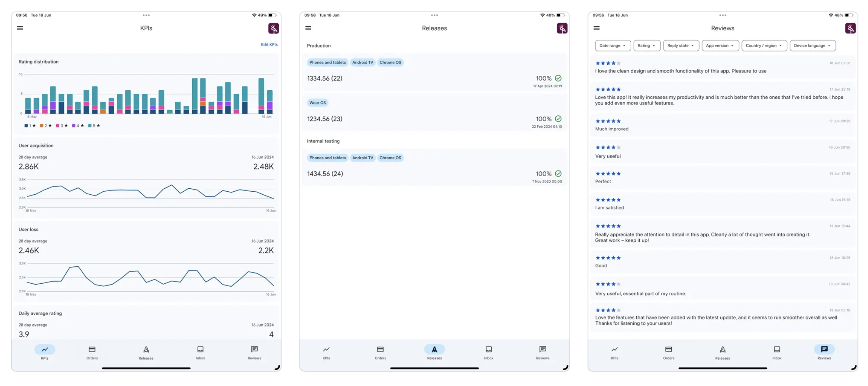Tap Production Phones and tablets chip
This screenshot has height=386, width=868.
[x=327, y=62]
